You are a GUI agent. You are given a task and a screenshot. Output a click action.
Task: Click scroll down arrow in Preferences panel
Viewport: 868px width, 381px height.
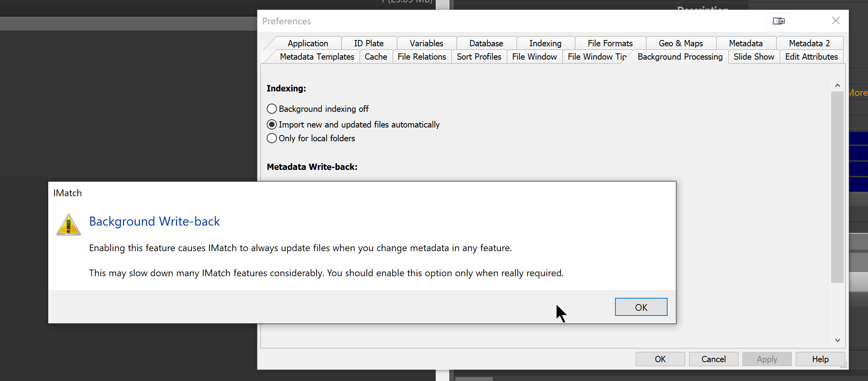coord(837,340)
